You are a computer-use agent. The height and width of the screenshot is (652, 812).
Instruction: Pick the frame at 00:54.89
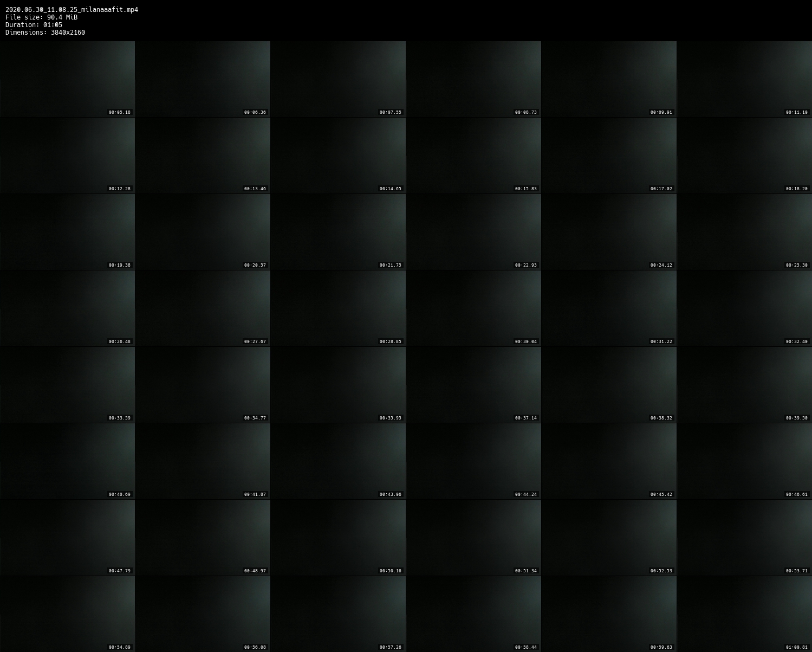[67, 614]
